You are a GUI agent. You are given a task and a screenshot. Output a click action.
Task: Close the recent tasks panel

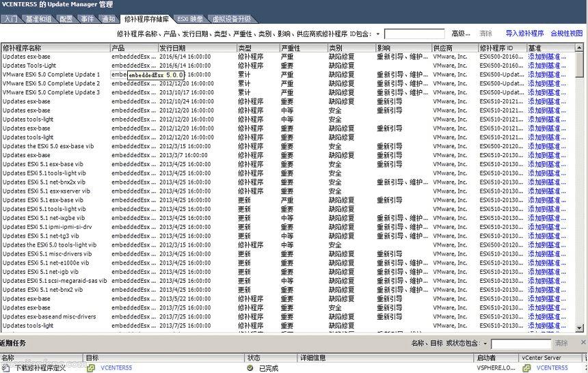583,342
